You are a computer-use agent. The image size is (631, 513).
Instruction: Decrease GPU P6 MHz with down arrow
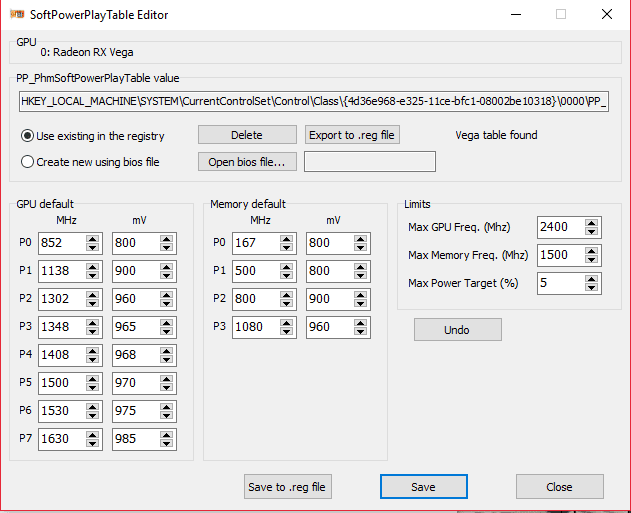point(93,415)
